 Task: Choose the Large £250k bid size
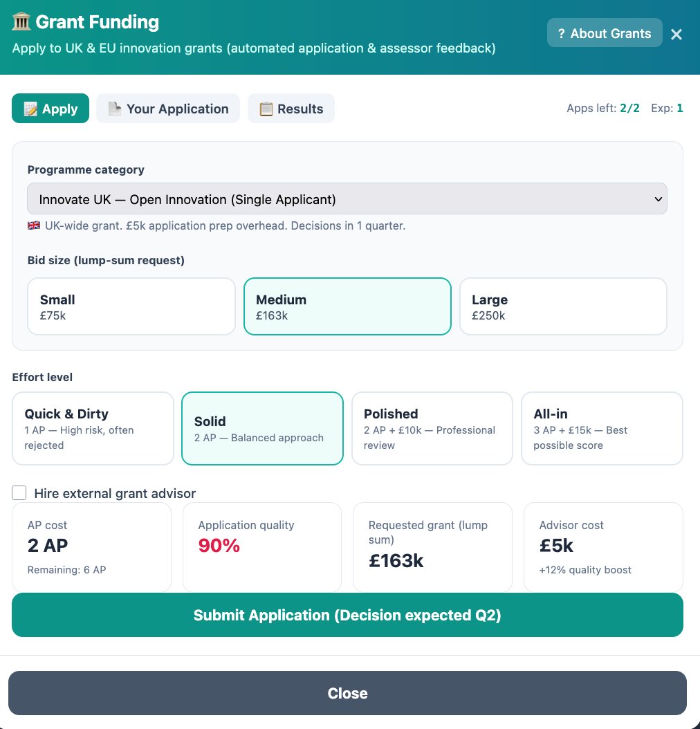pyautogui.click(x=563, y=306)
